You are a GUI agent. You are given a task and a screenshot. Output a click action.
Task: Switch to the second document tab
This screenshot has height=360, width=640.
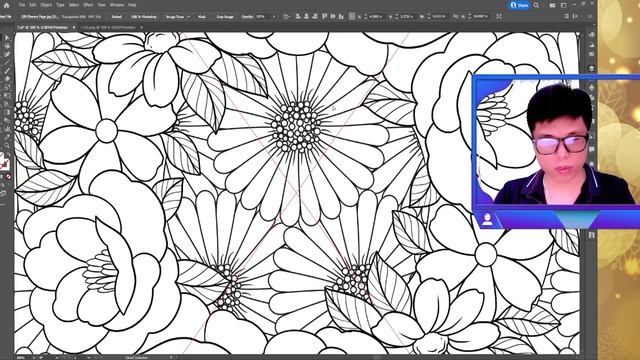point(108,27)
